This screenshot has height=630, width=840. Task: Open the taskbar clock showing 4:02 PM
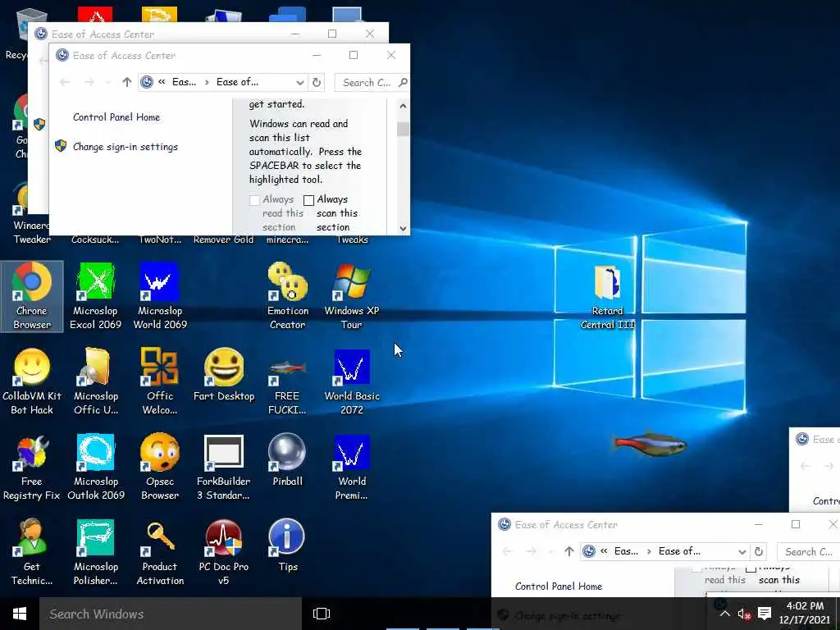[805, 614]
